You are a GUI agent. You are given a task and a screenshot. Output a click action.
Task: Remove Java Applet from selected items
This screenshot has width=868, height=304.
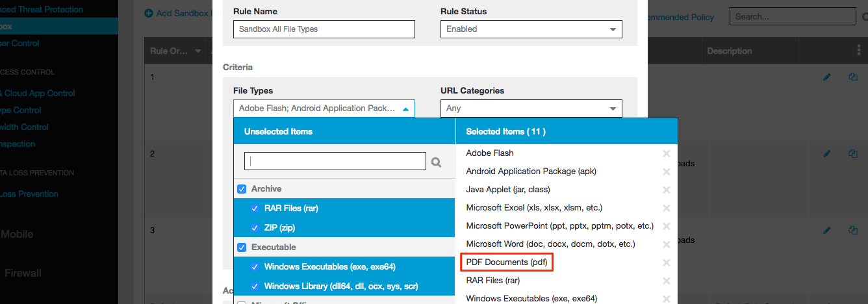click(666, 190)
